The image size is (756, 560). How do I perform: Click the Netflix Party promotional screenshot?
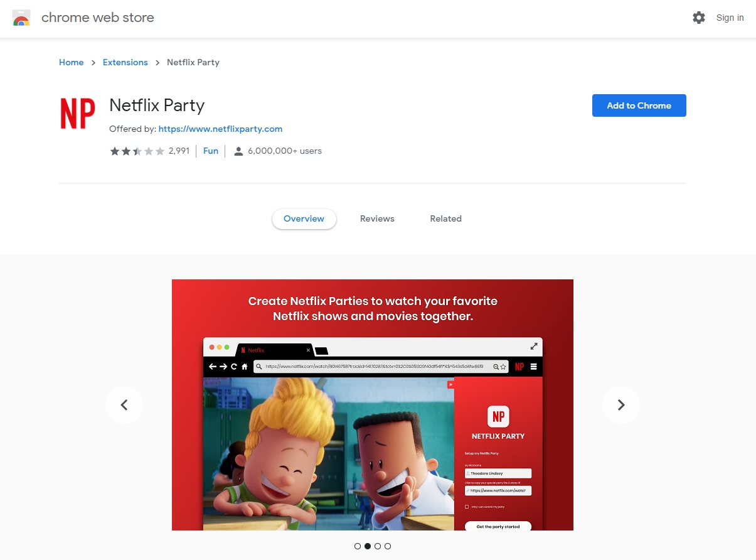point(373,405)
